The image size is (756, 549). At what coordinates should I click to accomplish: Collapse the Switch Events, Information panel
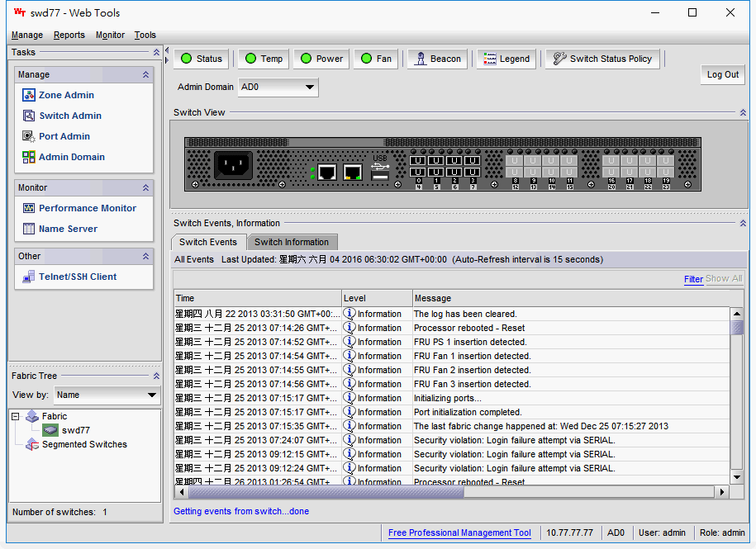(743, 223)
